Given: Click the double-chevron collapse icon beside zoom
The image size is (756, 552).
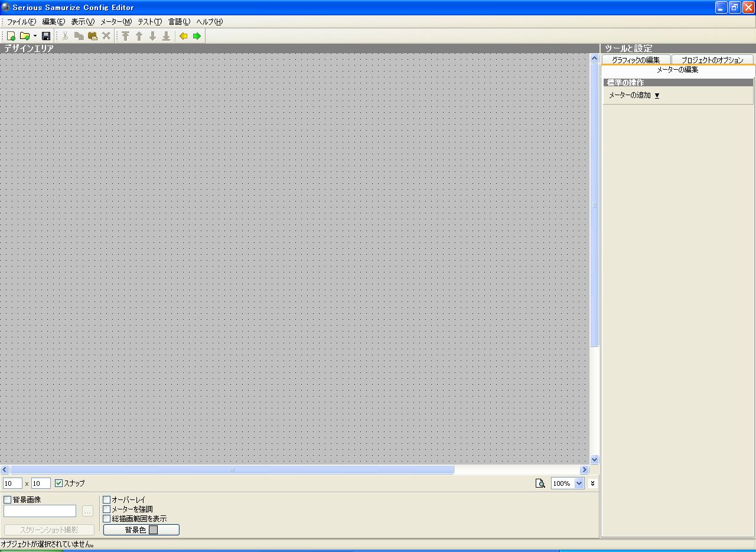Looking at the screenshot, I should (x=592, y=483).
